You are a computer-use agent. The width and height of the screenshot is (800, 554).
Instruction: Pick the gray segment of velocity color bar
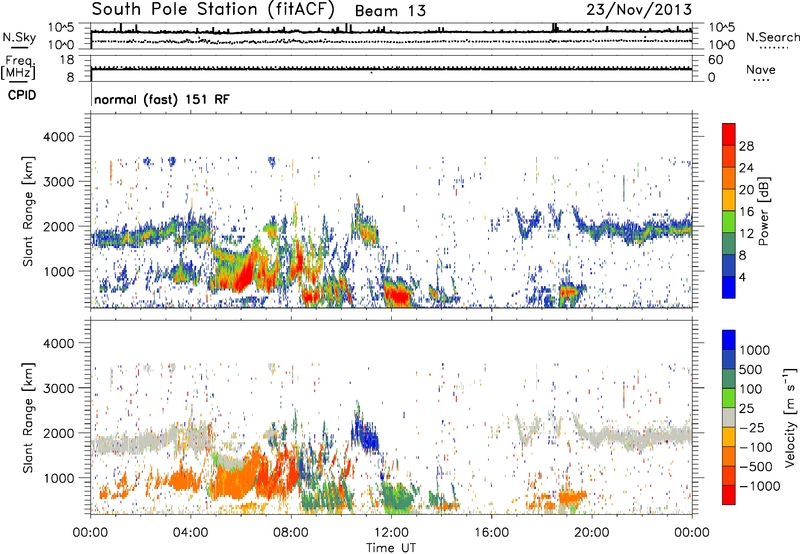[729, 418]
